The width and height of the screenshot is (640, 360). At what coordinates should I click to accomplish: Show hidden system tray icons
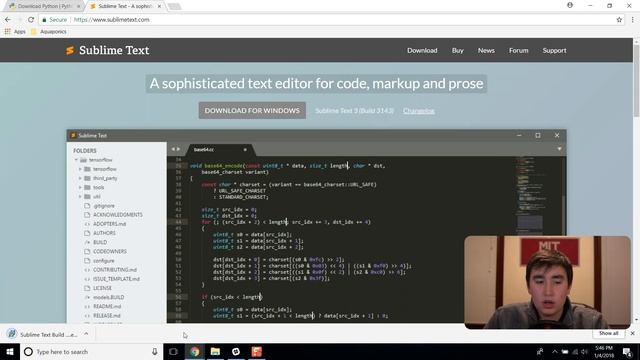click(554, 351)
